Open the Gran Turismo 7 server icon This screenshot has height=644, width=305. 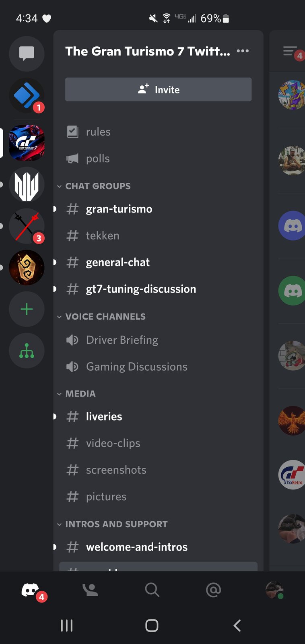pos(27,143)
